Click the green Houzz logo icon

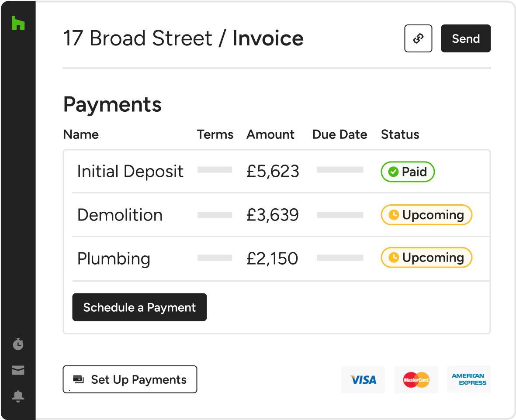point(18,23)
